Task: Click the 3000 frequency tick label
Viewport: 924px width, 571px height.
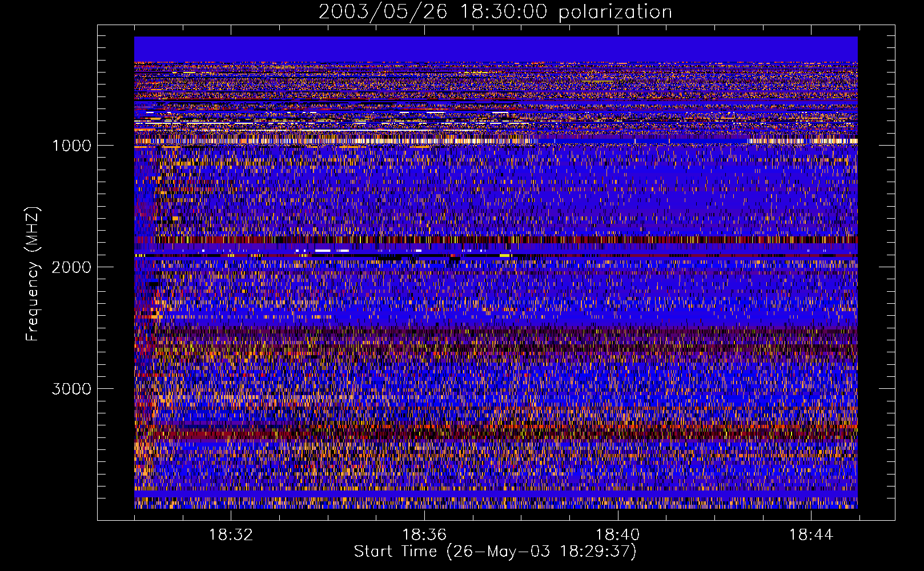Action: 71,389
